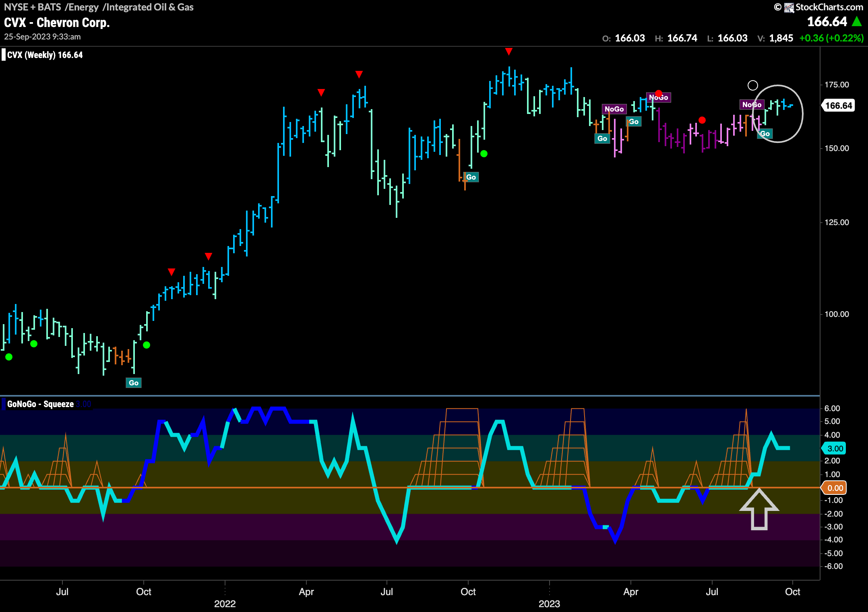Click the 175.00 price axis label
Viewport: 868px width, 612px height.
click(837, 85)
